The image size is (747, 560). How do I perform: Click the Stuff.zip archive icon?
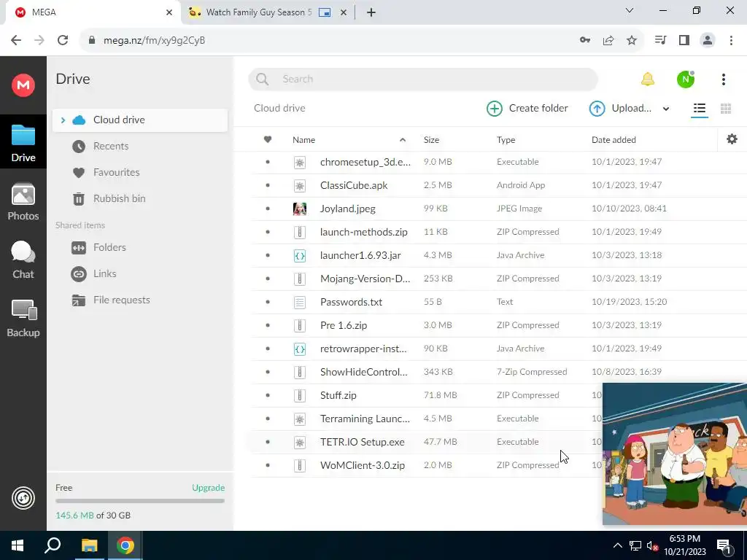300,395
